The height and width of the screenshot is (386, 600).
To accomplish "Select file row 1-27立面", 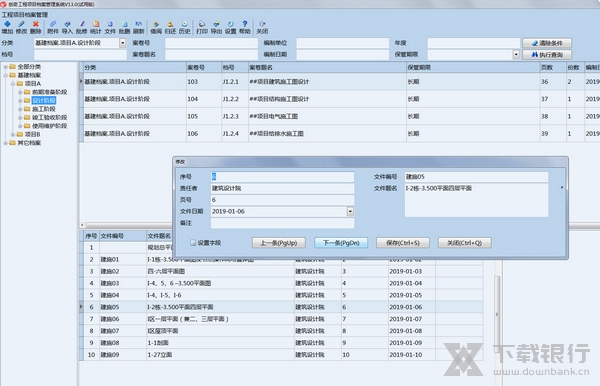I will pyautogui.click(x=281, y=355).
